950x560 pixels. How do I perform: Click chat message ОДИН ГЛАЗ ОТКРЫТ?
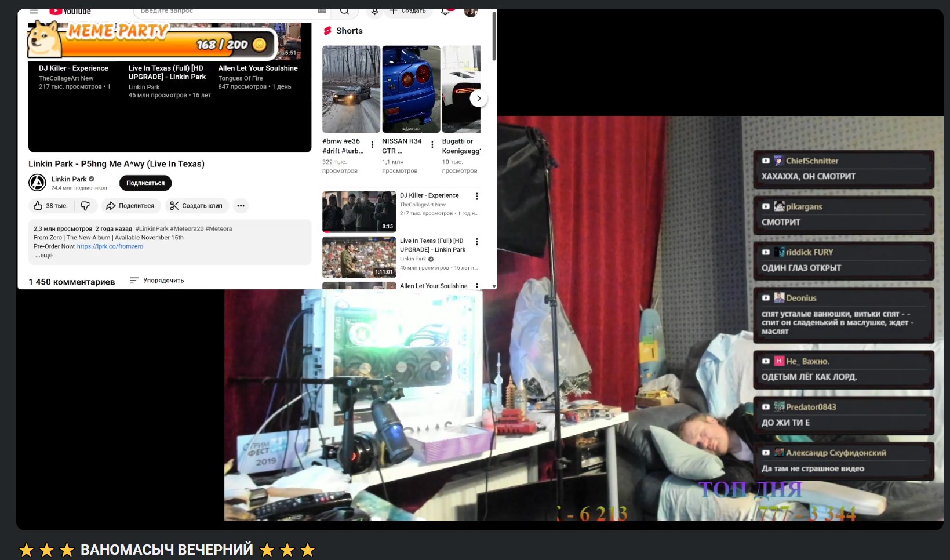(x=801, y=268)
